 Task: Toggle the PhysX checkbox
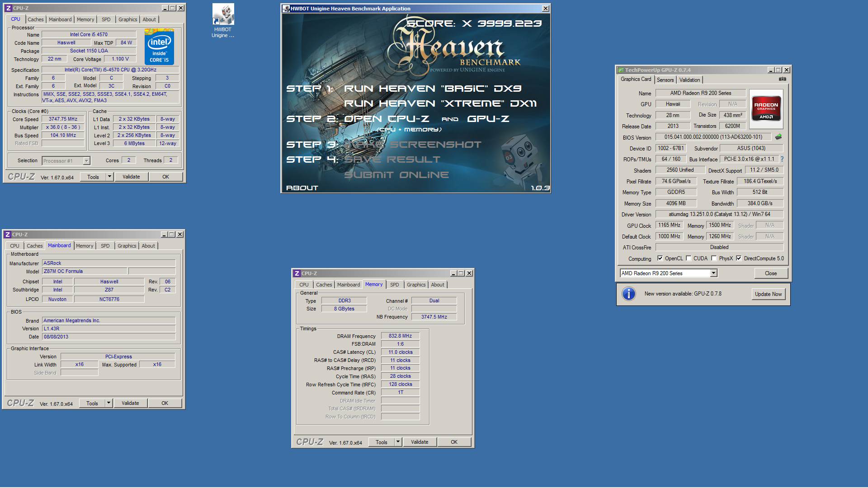pyautogui.click(x=713, y=258)
